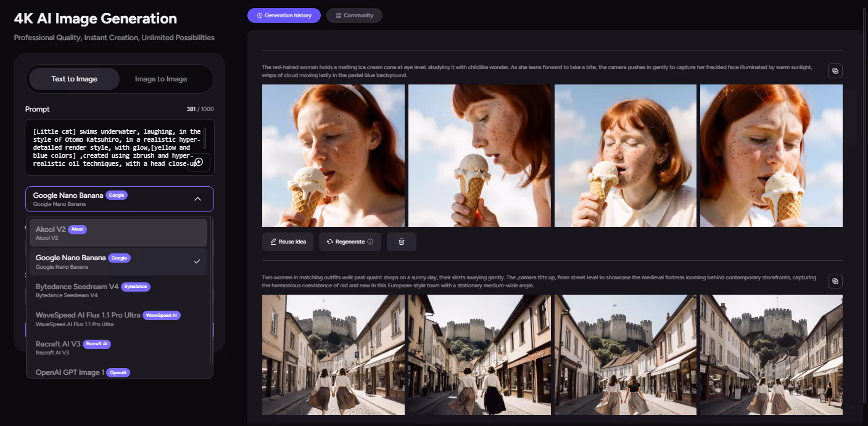Image resolution: width=868 pixels, height=426 pixels.
Task: Open fourth street castle thumbnail
Action: click(x=771, y=354)
